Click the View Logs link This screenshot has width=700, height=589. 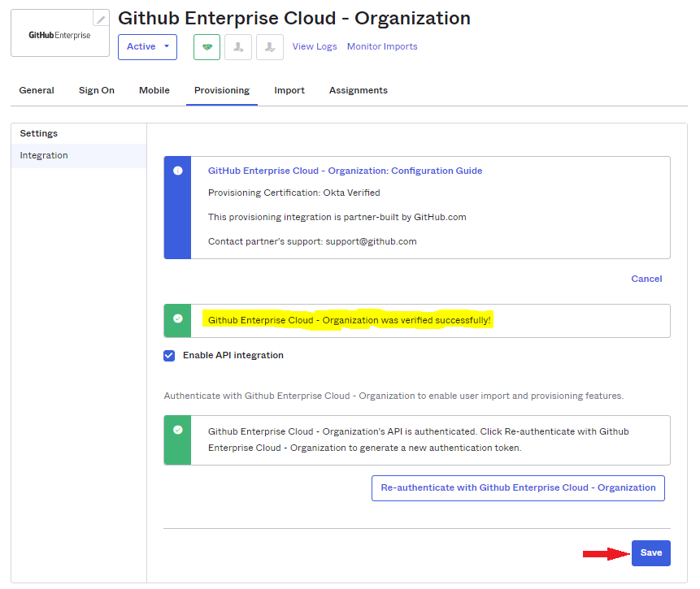(x=315, y=47)
